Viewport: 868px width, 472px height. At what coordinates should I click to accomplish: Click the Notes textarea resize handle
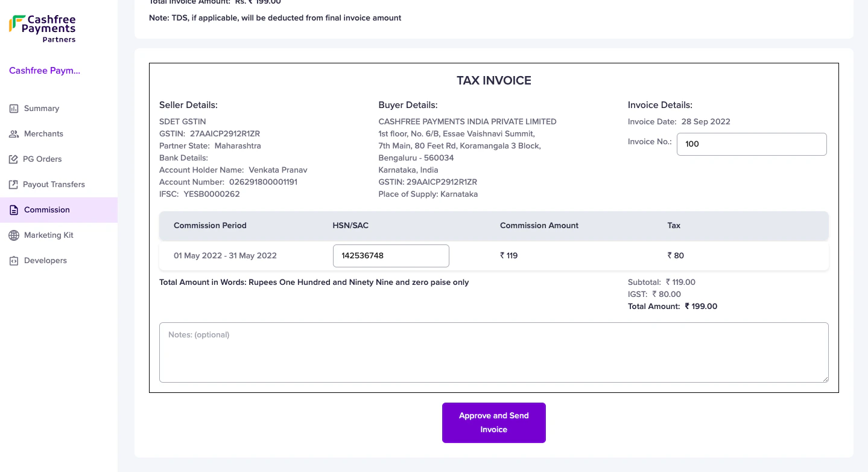(x=825, y=379)
